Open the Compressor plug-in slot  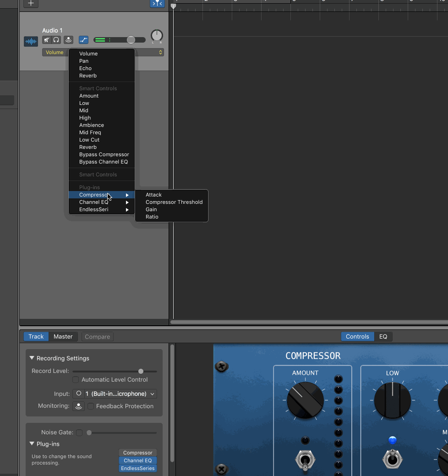click(x=138, y=453)
